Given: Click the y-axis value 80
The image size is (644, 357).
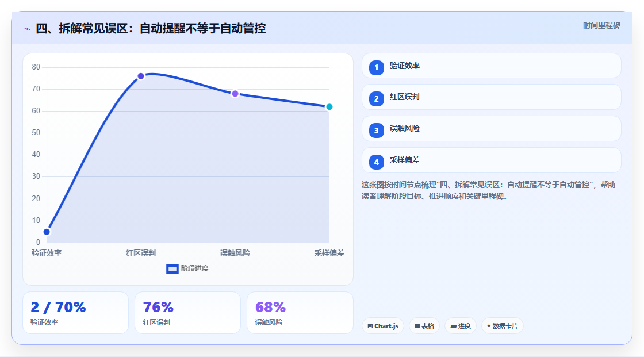Looking at the screenshot, I should [36, 67].
